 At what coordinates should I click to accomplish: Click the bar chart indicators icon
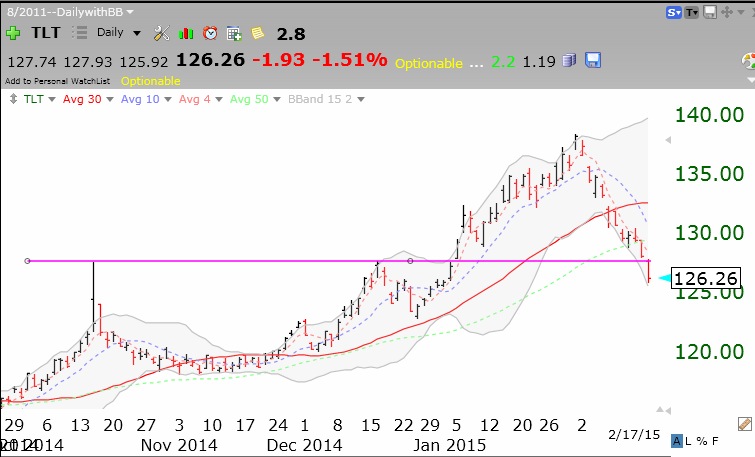[x=186, y=32]
